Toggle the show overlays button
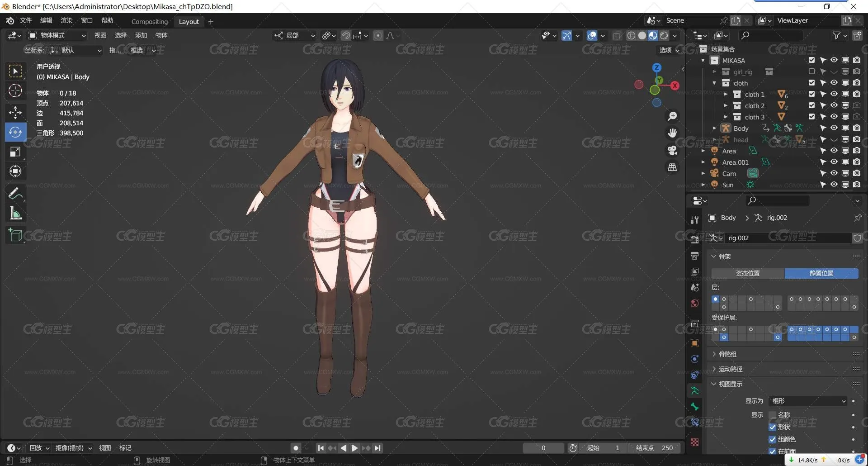 click(592, 36)
